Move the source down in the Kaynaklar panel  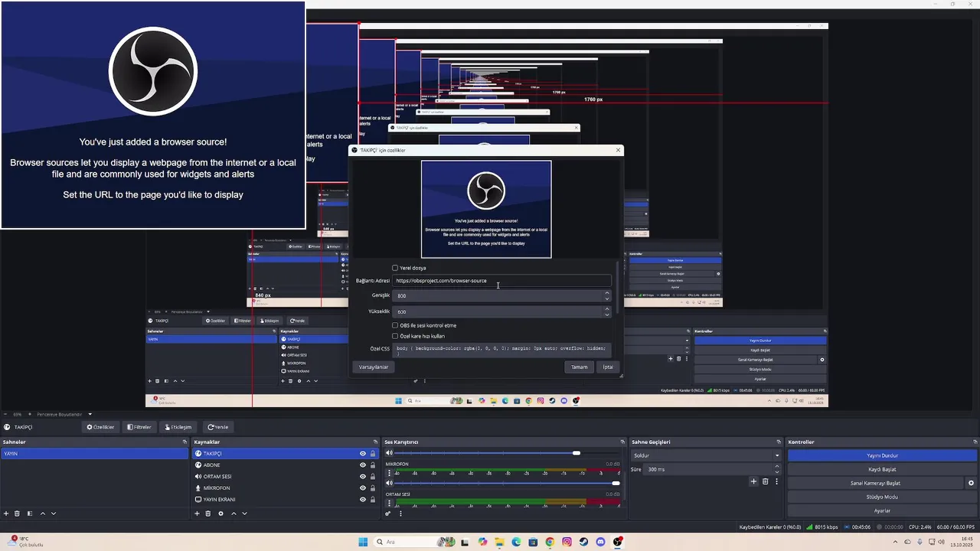pyautogui.click(x=244, y=514)
